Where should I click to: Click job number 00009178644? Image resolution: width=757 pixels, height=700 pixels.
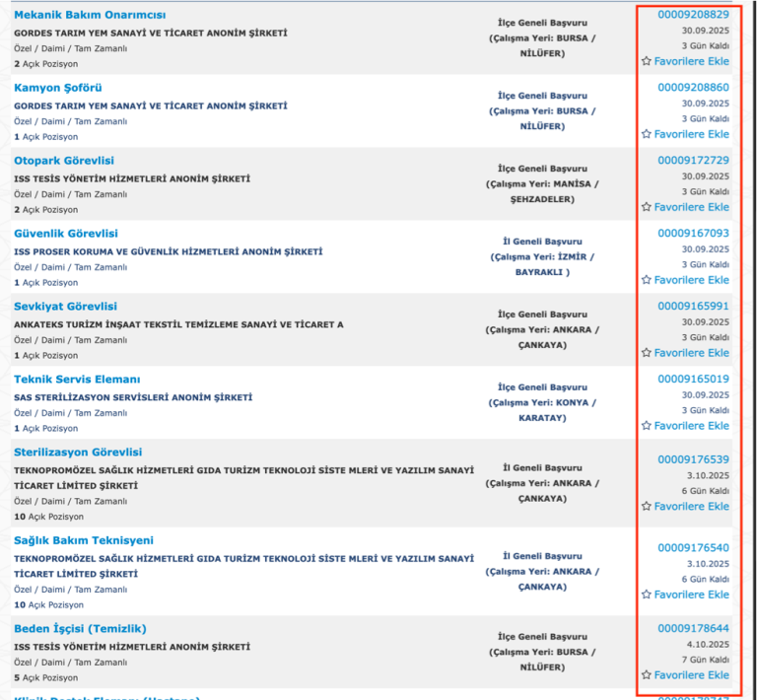coord(693,628)
